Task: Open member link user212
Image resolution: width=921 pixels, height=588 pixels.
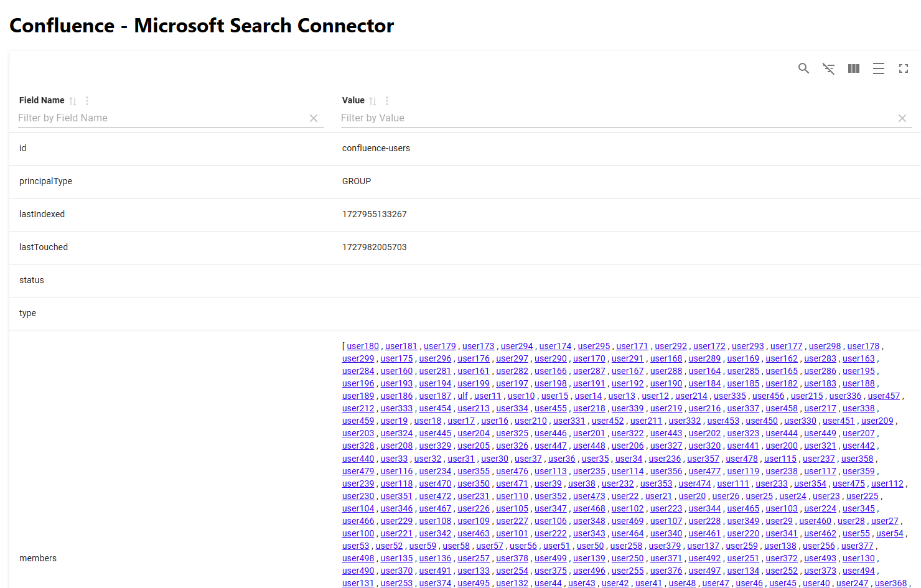Action: [358, 408]
